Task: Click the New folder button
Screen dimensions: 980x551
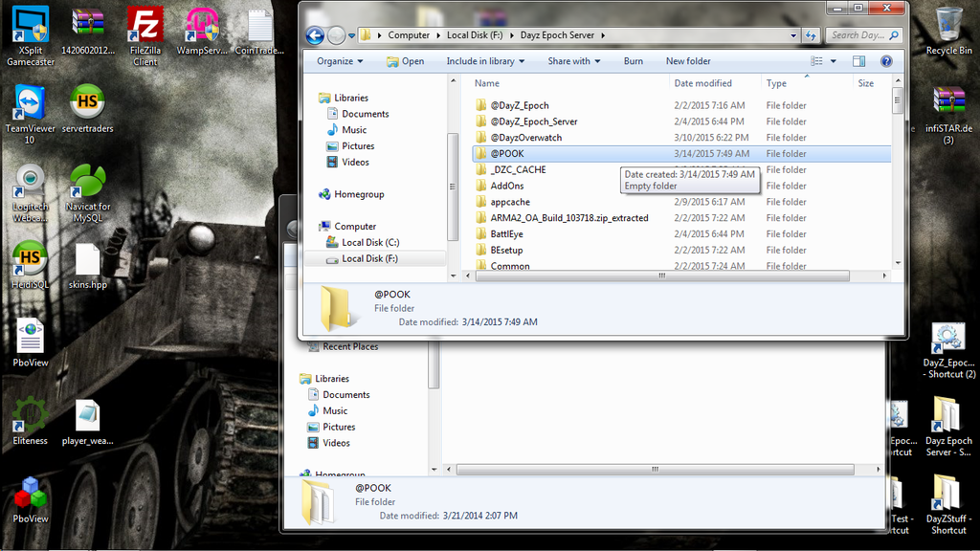Action: (x=687, y=60)
